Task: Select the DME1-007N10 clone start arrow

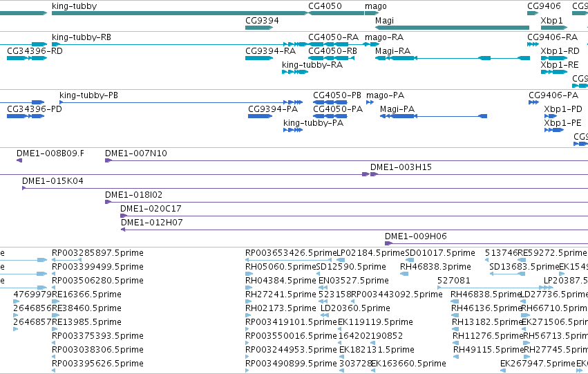Action: point(108,160)
